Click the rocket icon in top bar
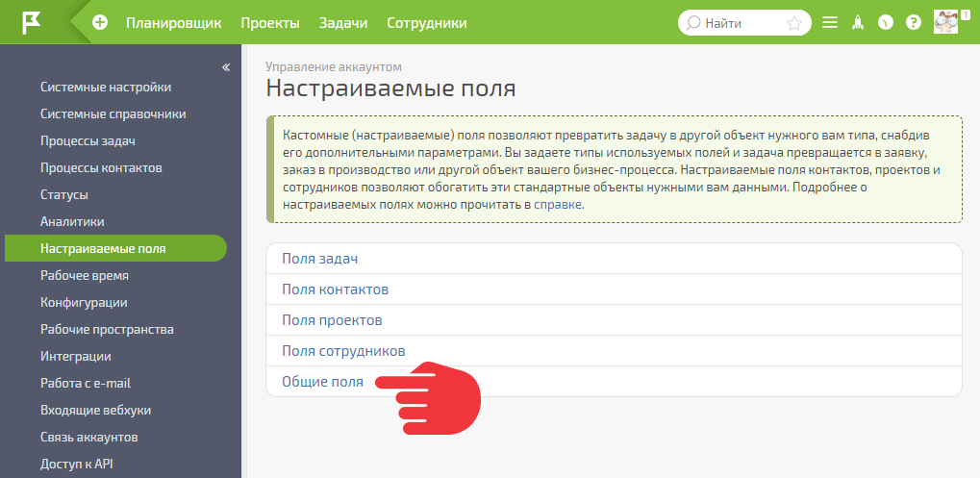Image resolution: width=980 pixels, height=478 pixels. pos(858,23)
